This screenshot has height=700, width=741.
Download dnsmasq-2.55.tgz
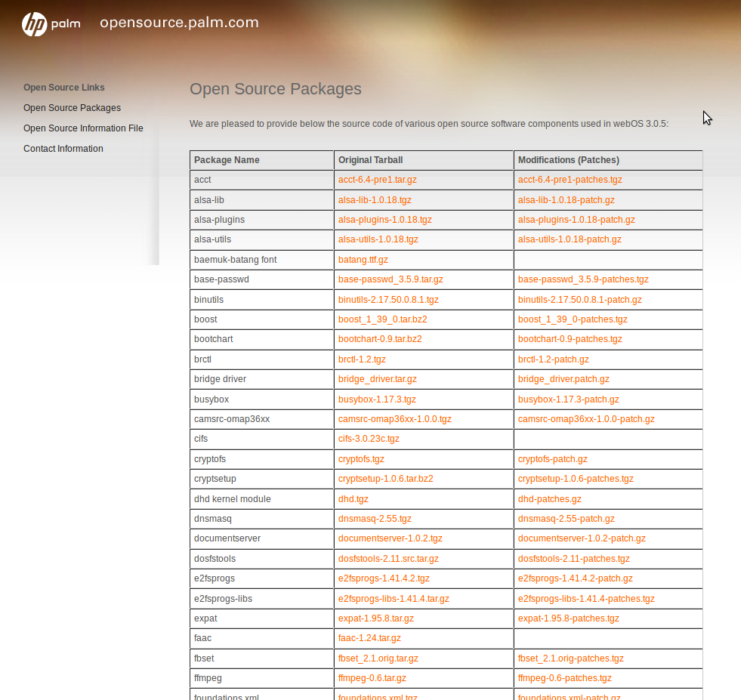click(x=375, y=519)
